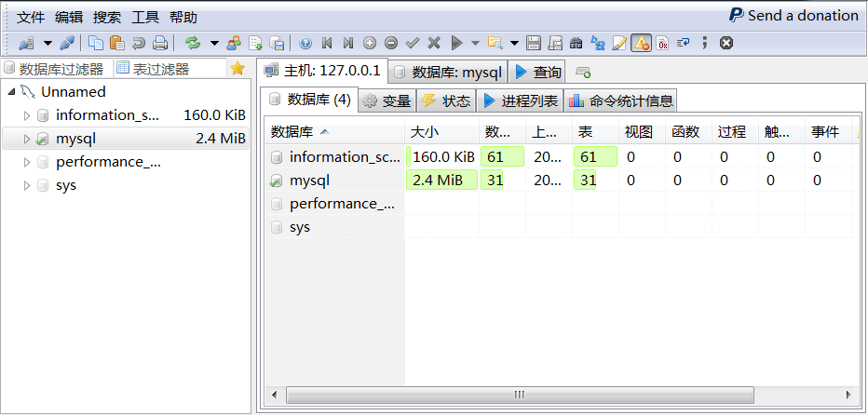Open the run query options dropdown

[x=475, y=43]
